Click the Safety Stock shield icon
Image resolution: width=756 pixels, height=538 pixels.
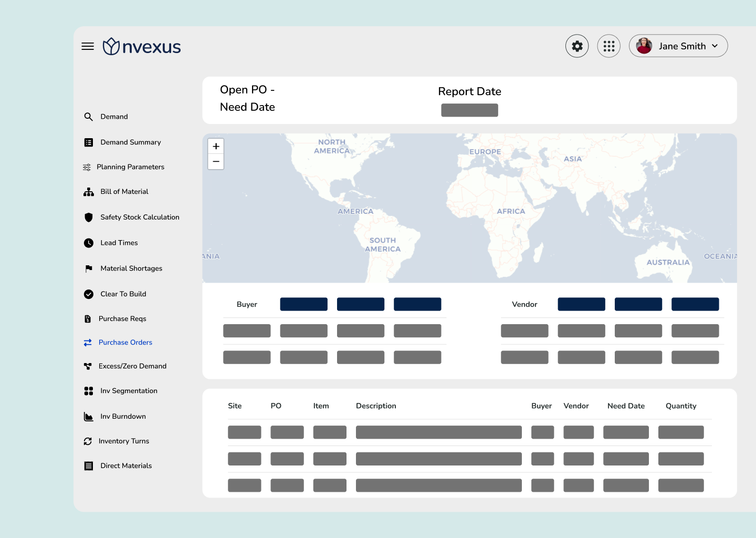click(89, 217)
